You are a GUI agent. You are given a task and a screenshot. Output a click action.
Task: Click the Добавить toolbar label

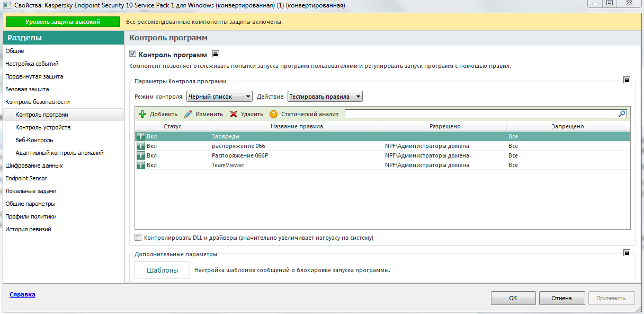pos(164,114)
